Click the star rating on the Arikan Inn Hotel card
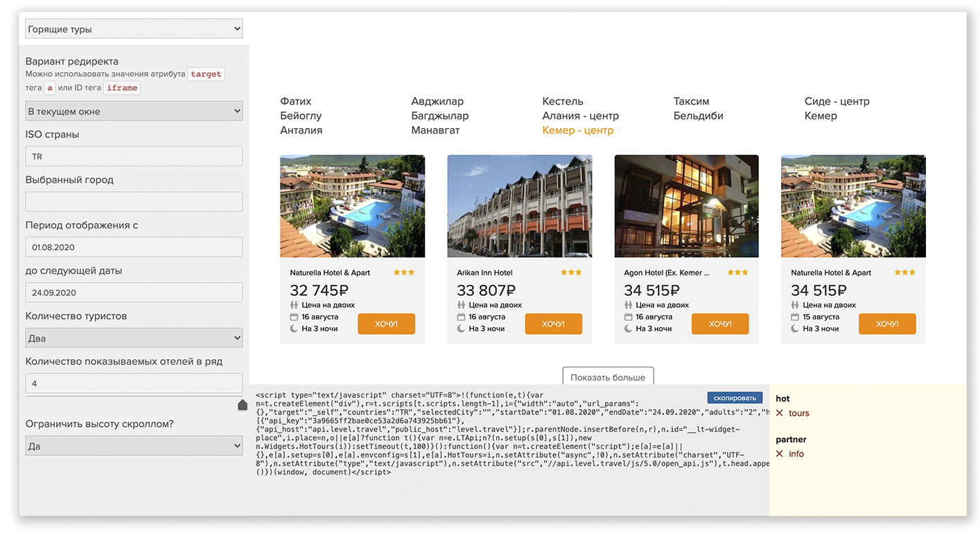 tap(571, 272)
